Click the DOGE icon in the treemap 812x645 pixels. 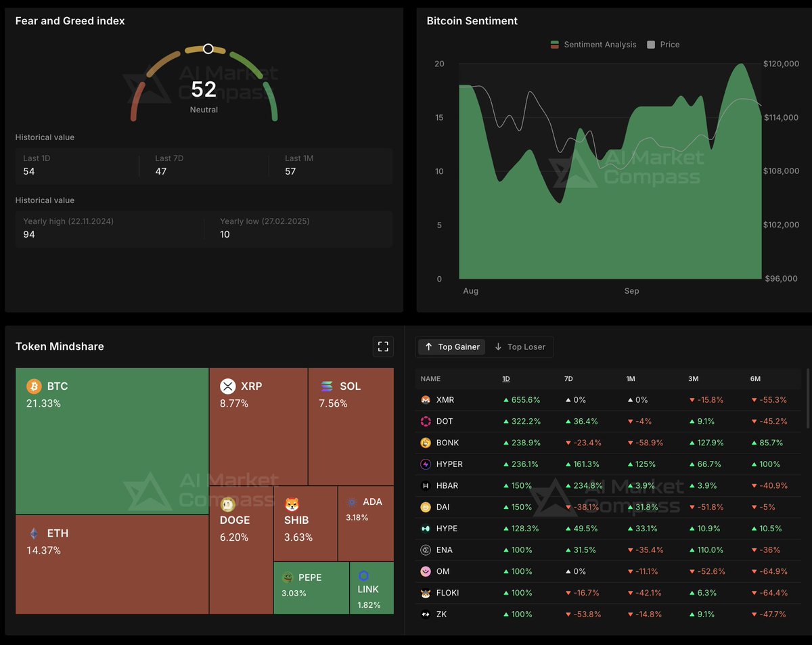[x=227, y=504]
